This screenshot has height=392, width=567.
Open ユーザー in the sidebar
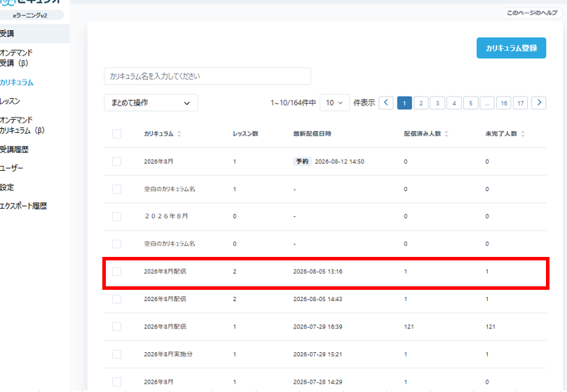[x=12, y=168]
